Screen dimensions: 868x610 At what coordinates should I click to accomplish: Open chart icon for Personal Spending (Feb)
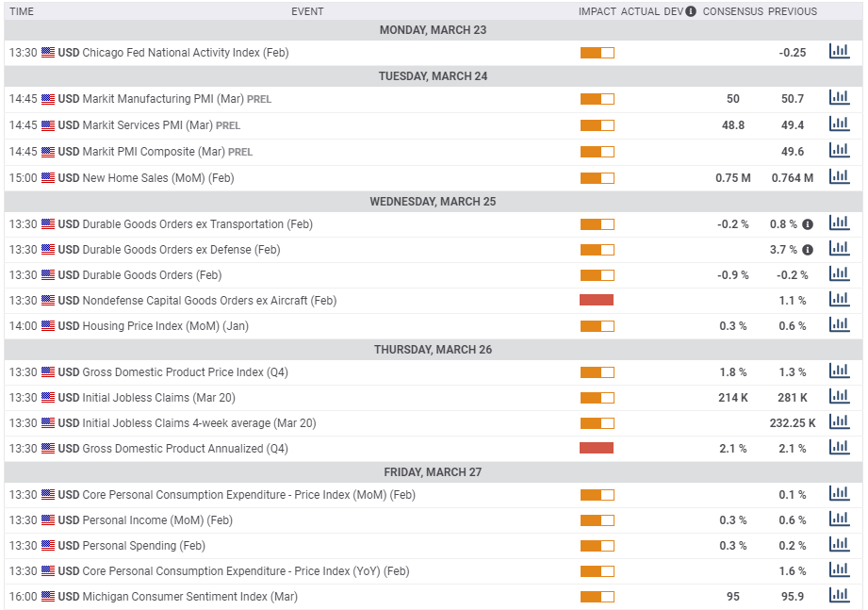point(839,545)
